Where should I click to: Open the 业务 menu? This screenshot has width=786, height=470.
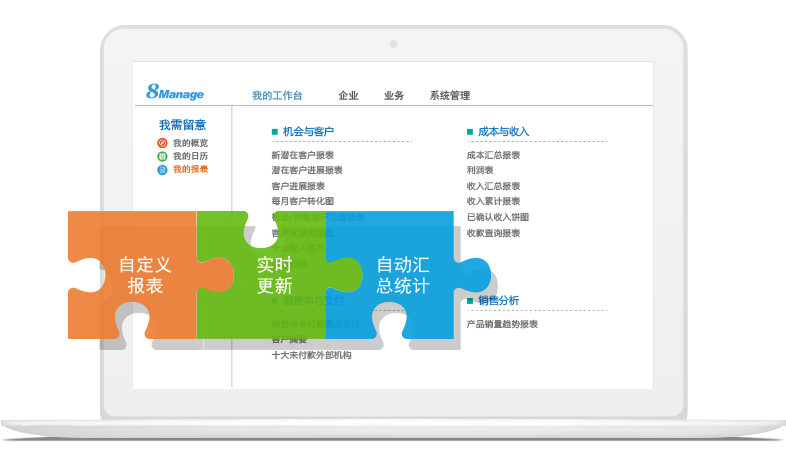(394, 95)
